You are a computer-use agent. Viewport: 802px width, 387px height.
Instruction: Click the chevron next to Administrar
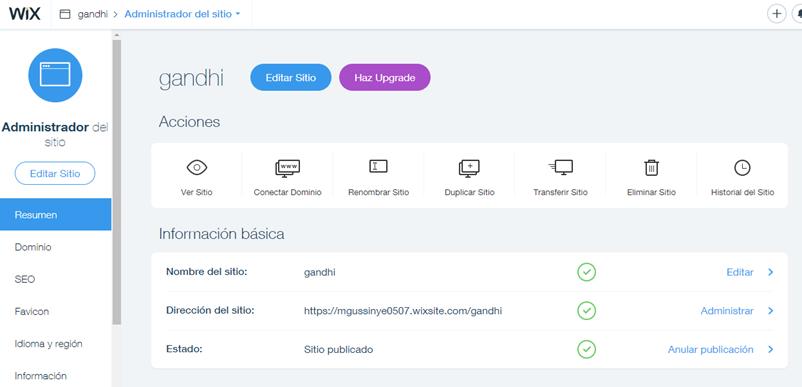coord(770,311)
